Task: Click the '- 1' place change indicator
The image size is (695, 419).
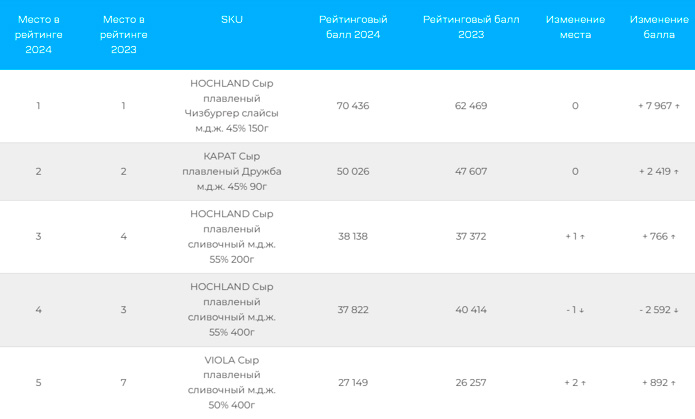Action: tap(575, 310)
